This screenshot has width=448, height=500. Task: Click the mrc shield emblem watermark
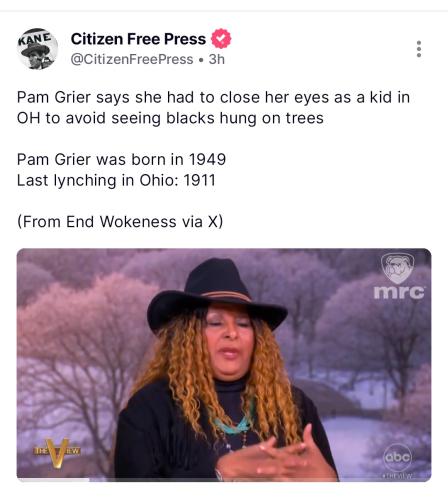pos(397,268)
